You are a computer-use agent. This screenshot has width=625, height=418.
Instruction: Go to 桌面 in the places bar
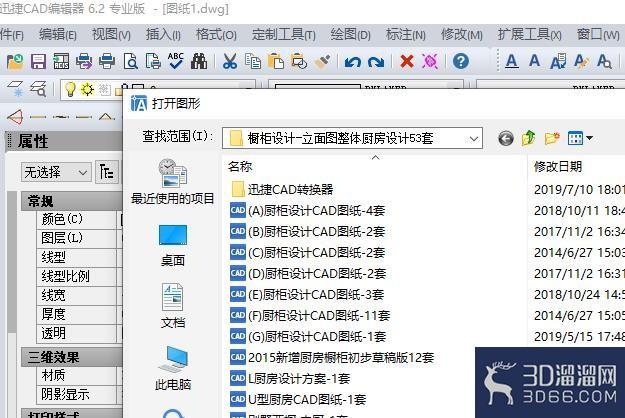coord(173,245)
